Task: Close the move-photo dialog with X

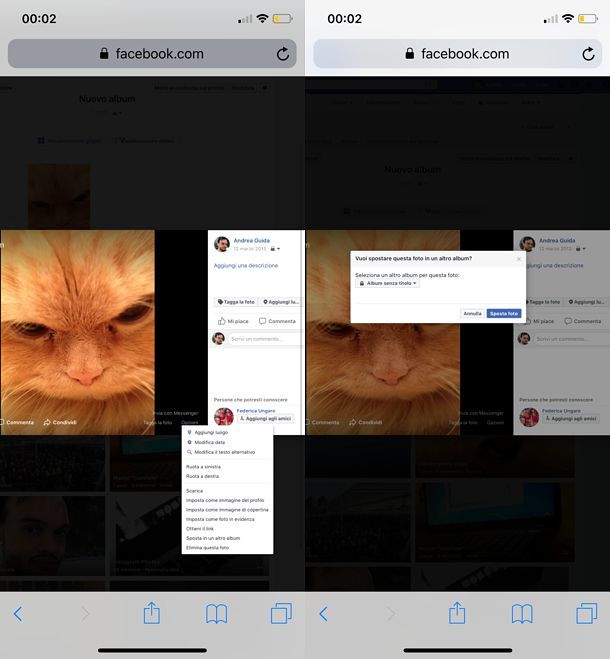Action: point(519,259)
